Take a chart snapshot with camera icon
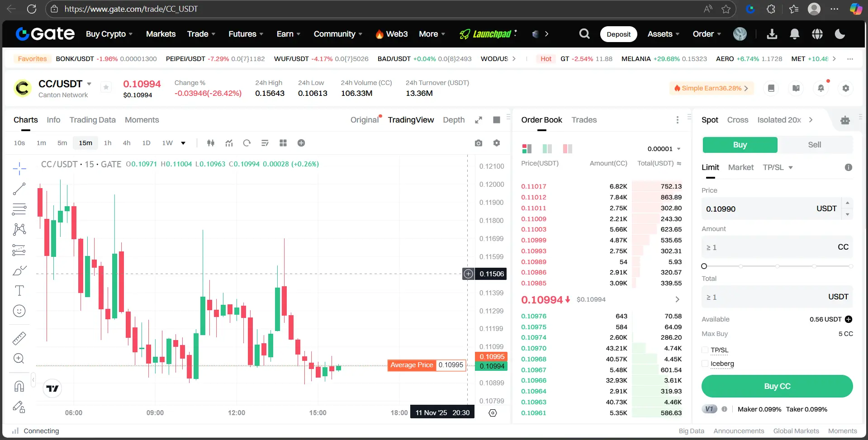The image size is (868, 440). coord(479,143)
